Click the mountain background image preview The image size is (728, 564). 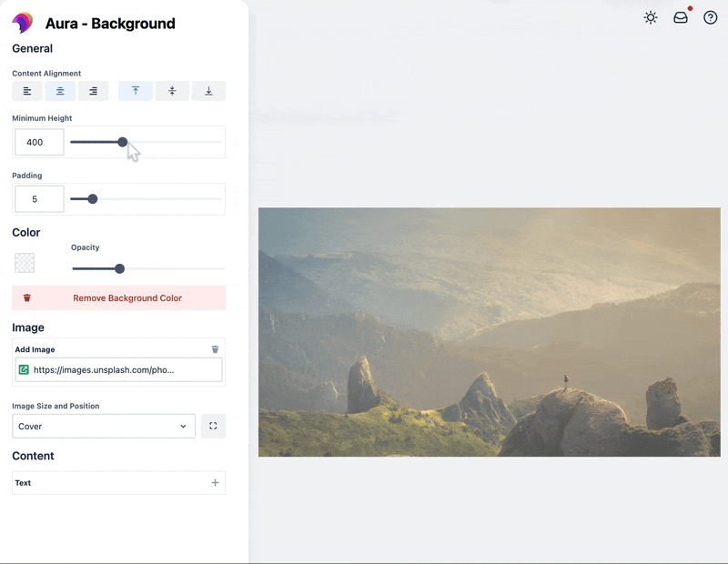pos(490,332)
